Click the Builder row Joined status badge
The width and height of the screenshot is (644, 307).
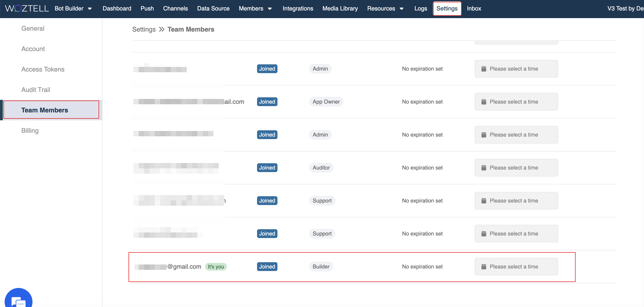(267, 267)
